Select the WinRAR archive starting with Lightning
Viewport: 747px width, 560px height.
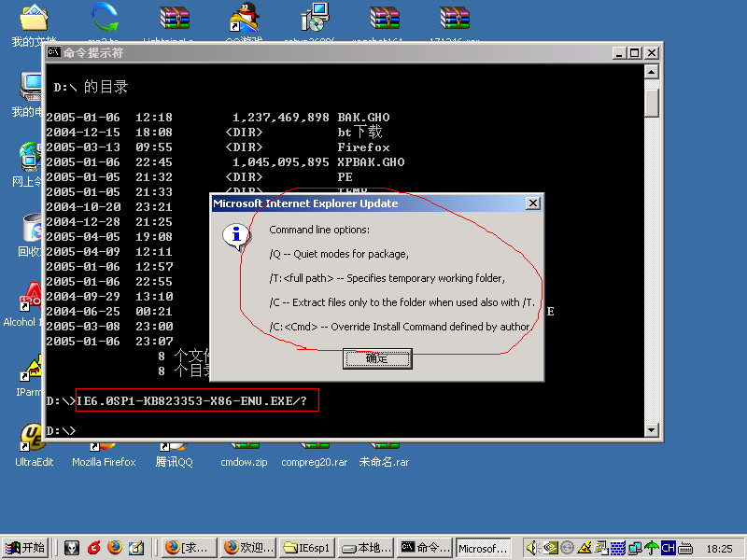pyautogui.click(x=175, y=18)
